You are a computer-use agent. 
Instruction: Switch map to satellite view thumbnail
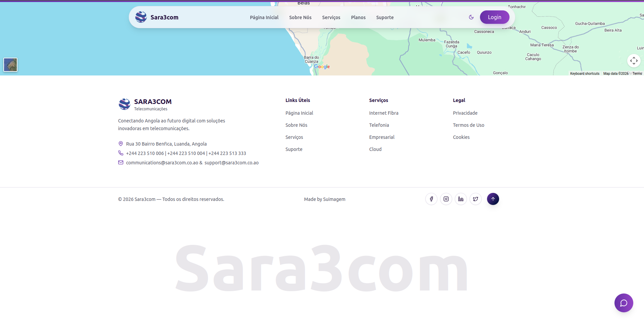[x=10, y=65]
